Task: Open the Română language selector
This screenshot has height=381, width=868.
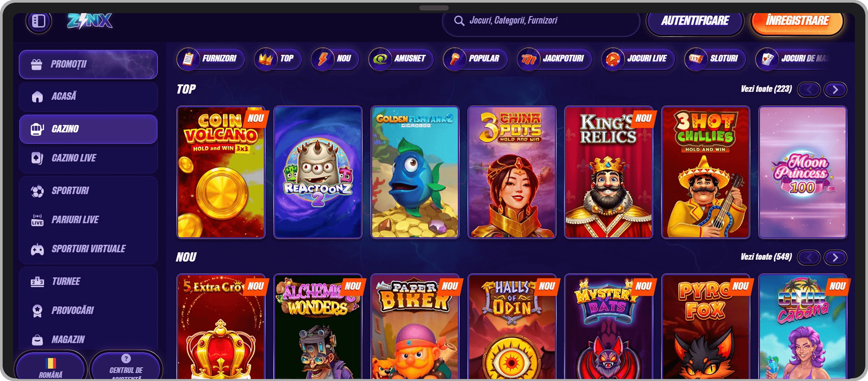Action: [x=51, y=366]
